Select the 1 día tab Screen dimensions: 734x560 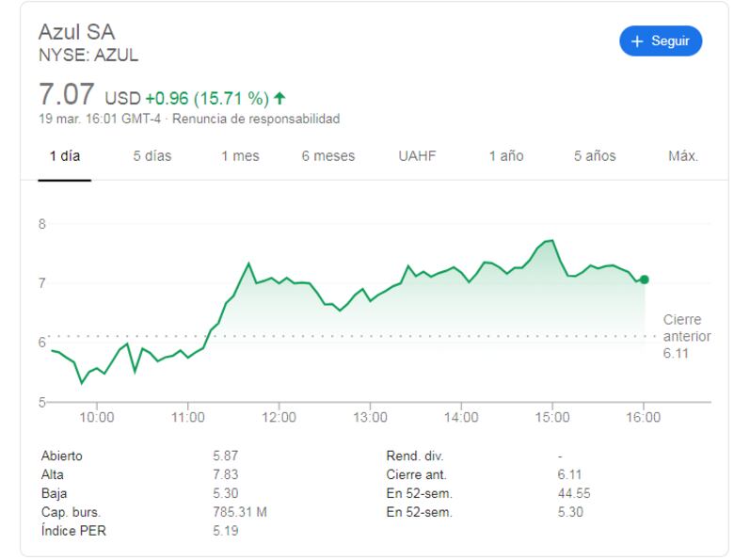pyautogui.click(x=65, y=156)
